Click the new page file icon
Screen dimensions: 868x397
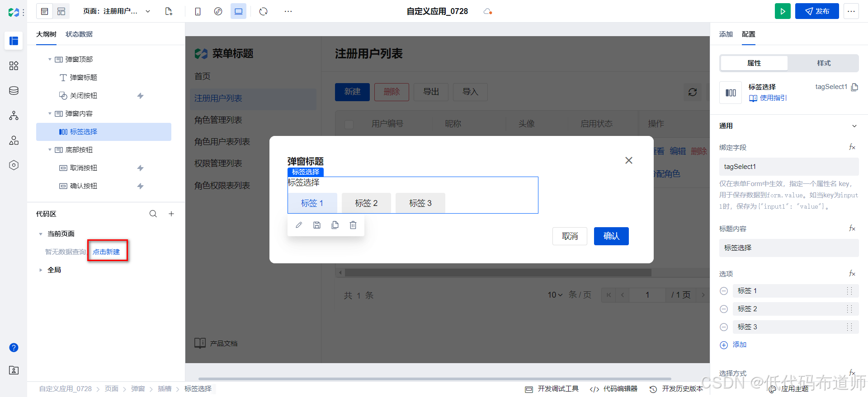click(169, 11)
